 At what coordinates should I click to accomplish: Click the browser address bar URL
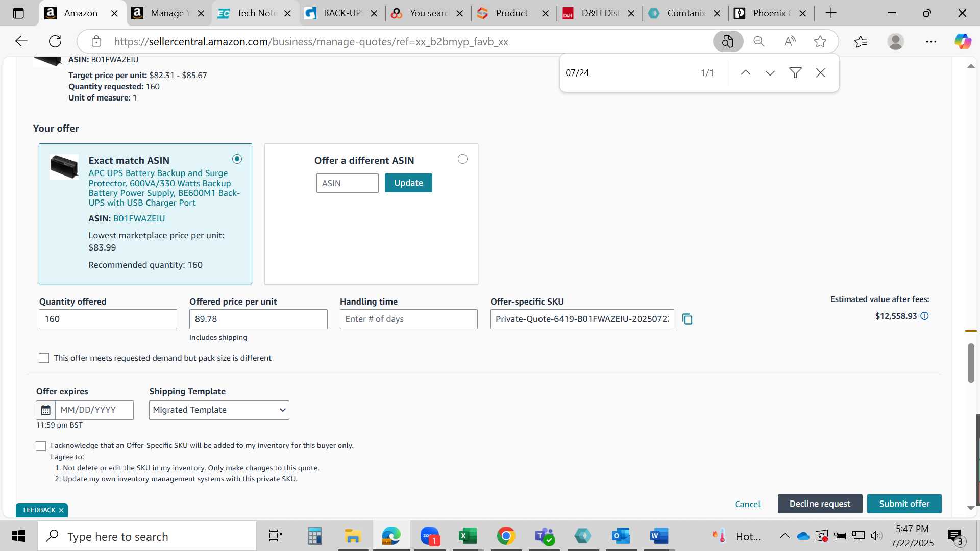click(x=311, y=42)
